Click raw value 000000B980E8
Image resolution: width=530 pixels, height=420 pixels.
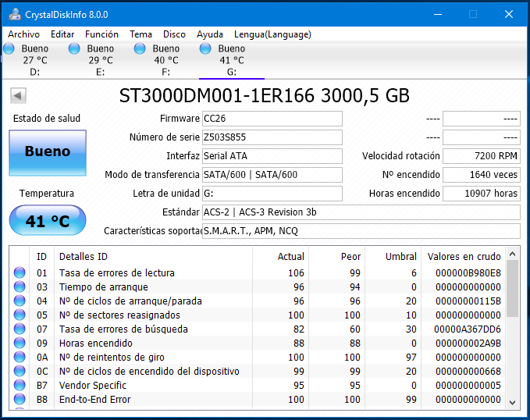tap(468, 272)
